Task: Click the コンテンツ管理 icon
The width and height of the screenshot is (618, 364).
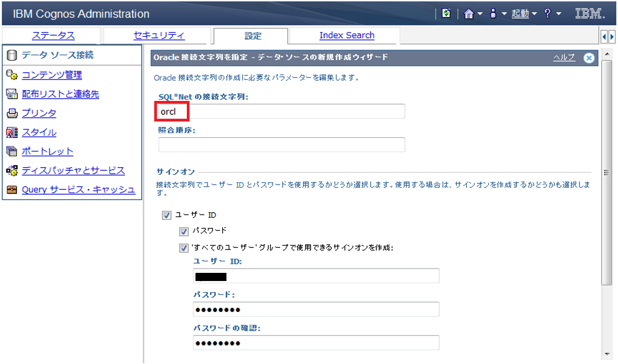Action: point(12,75)
